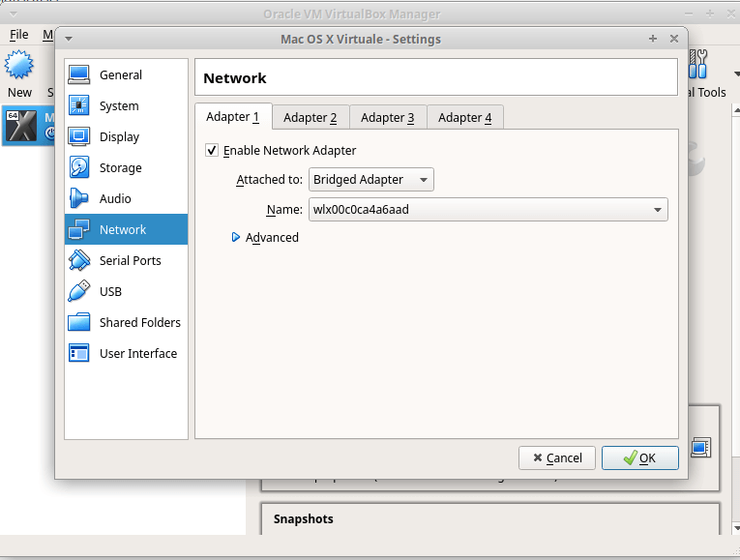Select the Serial Ports connector icon
The image size is (740, 560).
[78, 260]
